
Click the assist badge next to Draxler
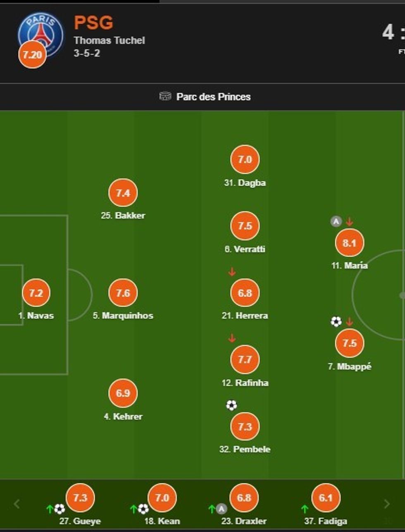(222, 509)
